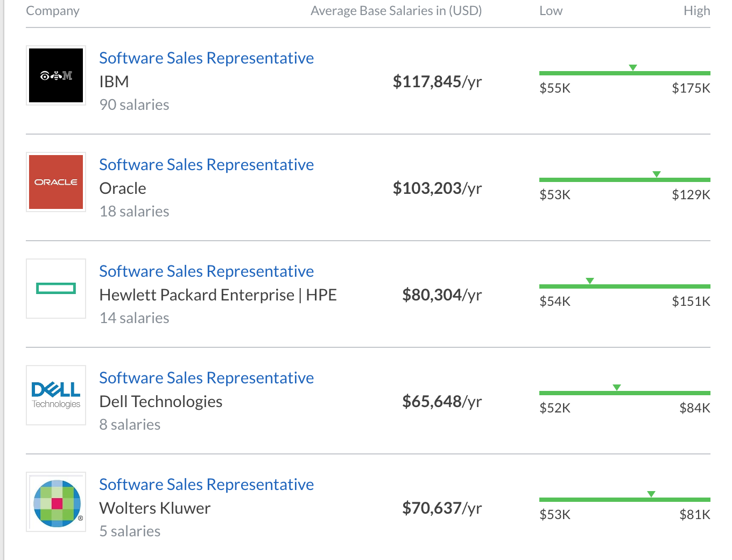The image size is (732, 560).
Task: Click the IBM salary range marker
Action: [x=633, y=68]
